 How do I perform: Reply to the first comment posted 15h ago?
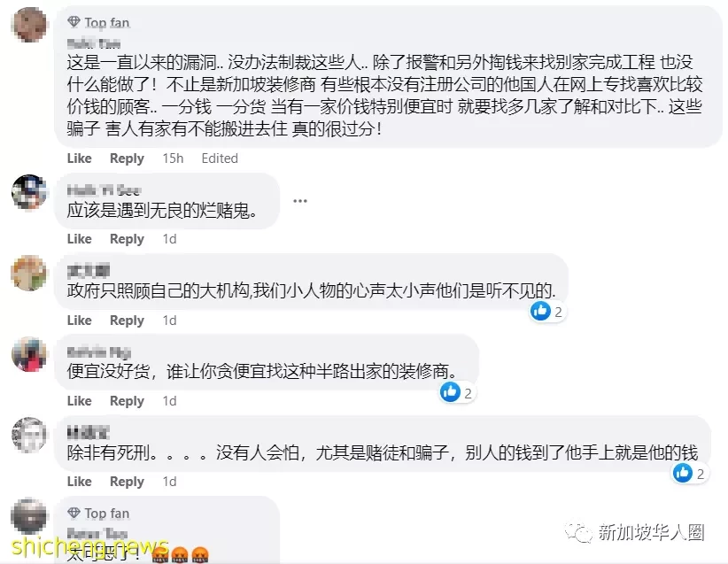click(127, 158)
